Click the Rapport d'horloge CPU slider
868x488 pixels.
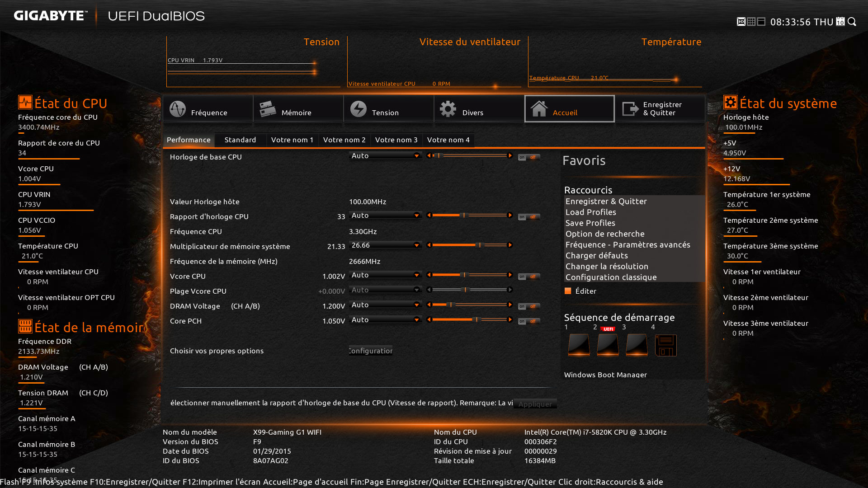click(x=469, y=215)
